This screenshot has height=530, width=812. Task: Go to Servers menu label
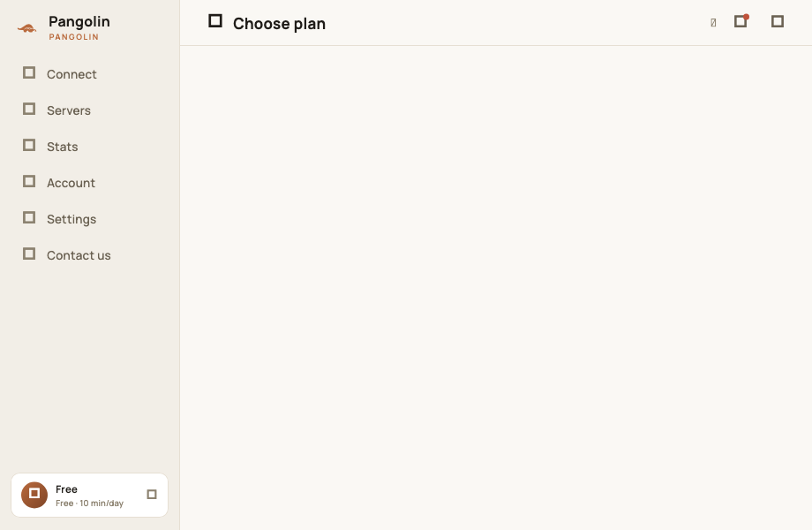68,110
